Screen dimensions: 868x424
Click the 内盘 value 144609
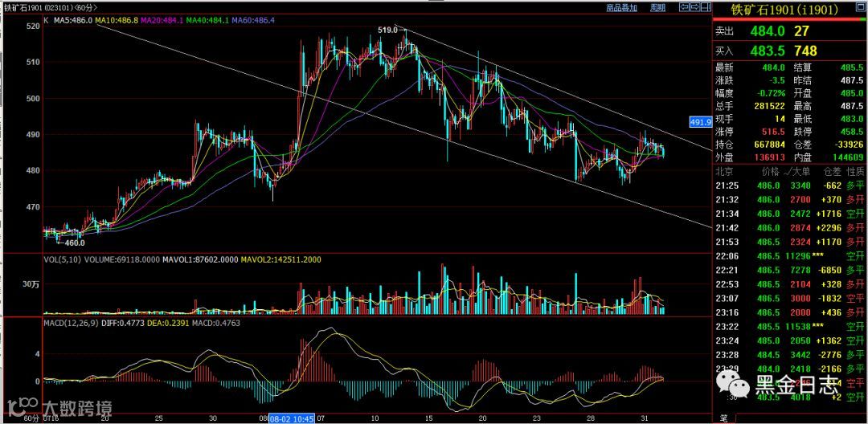coord(847,157)
